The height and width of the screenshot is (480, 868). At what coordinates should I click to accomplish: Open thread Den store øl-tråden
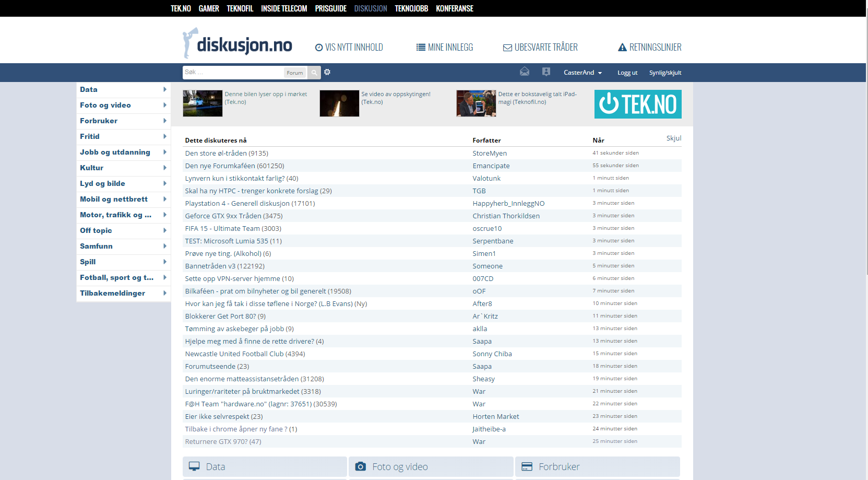point(227,153)
